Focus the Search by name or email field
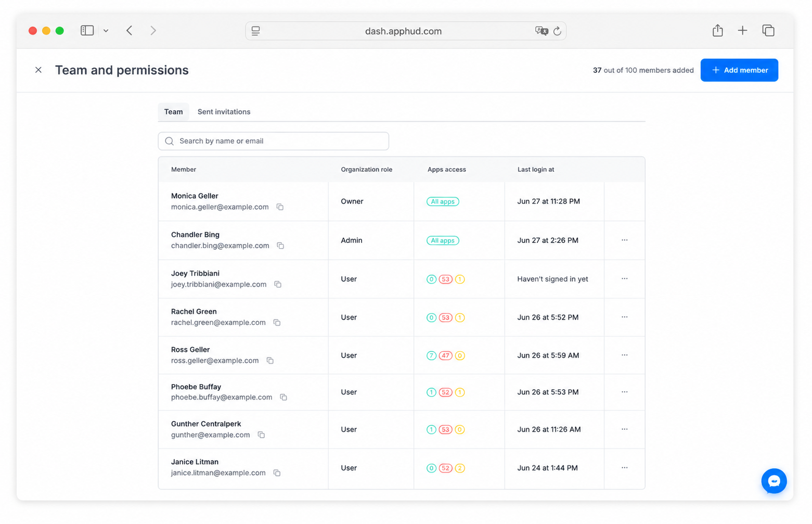 [274, 141]
